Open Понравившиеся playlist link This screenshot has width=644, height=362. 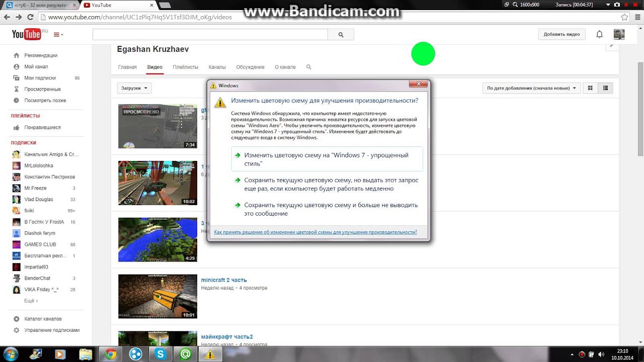pyautogui.click(x=42, y=128)
